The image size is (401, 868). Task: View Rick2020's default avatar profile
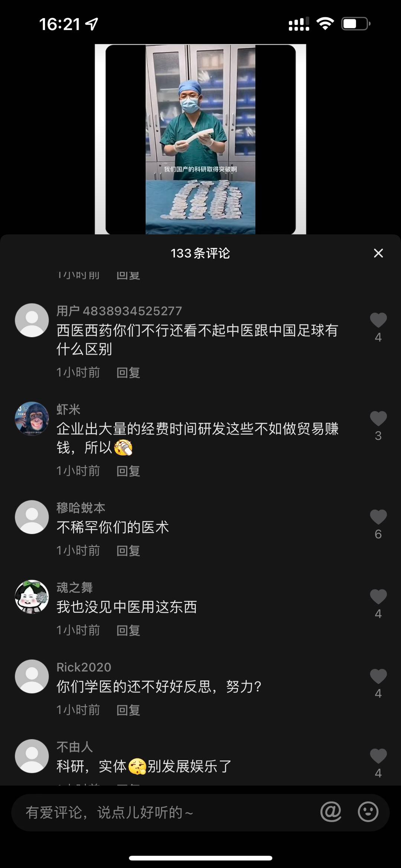point(32,676)
